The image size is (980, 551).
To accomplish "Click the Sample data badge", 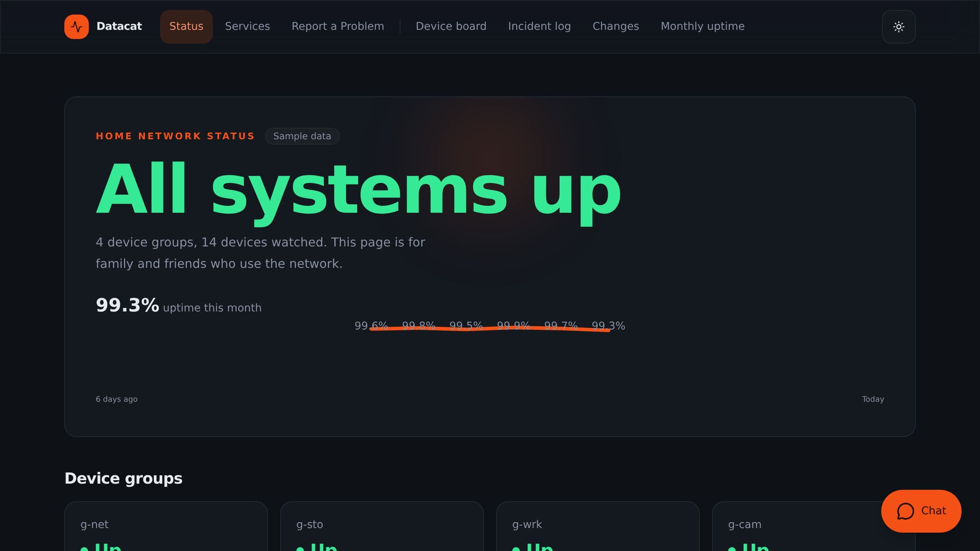I will [x=302, y=136].
